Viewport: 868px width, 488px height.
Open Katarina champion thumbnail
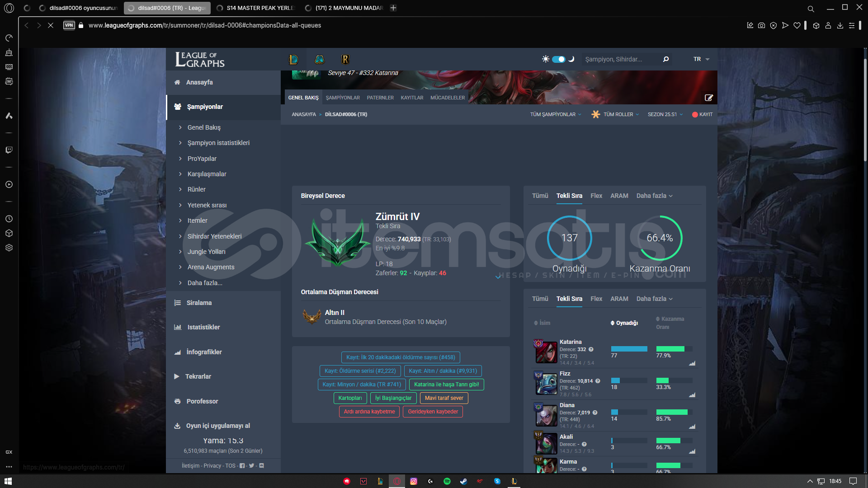pos(546,352)
